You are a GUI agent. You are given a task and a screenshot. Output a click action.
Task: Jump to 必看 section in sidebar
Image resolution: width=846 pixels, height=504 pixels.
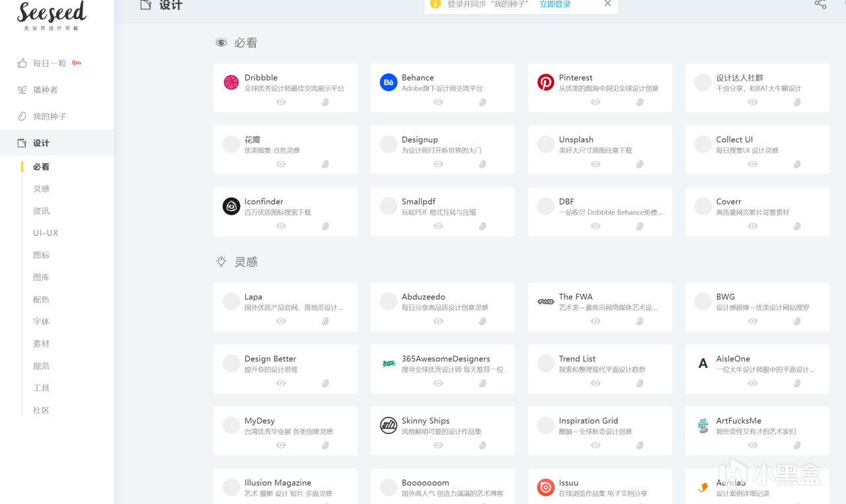[41, 167]
